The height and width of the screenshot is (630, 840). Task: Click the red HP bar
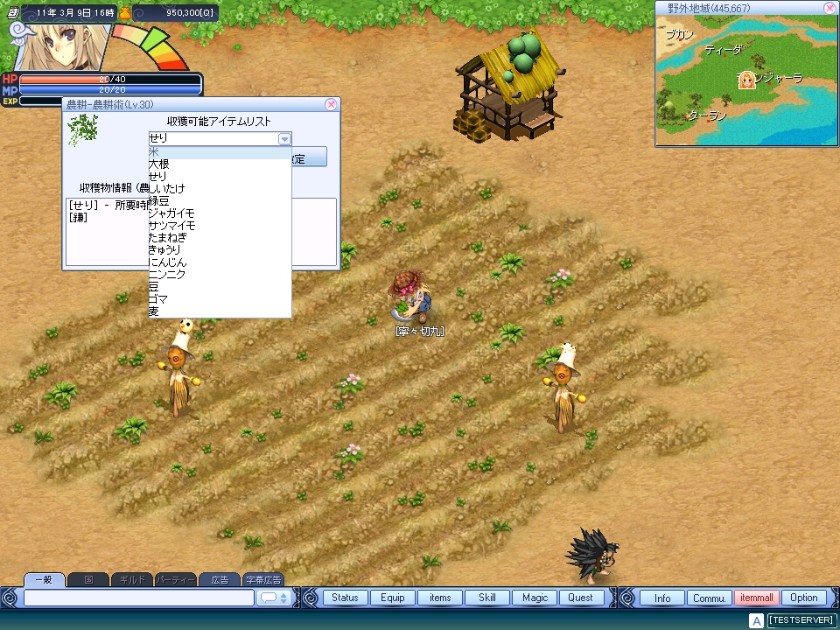(111, 79)
